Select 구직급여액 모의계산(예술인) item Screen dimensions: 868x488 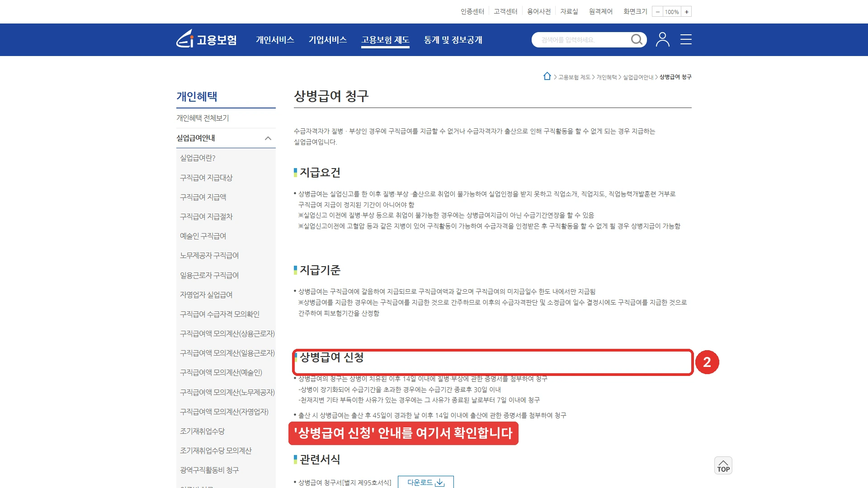click(x=221, y=372)
